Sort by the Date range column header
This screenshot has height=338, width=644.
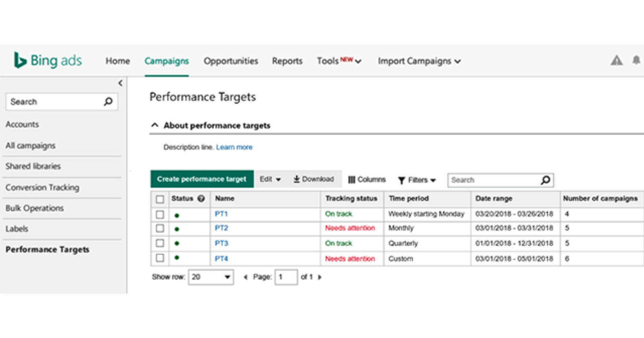pos(494,198)
